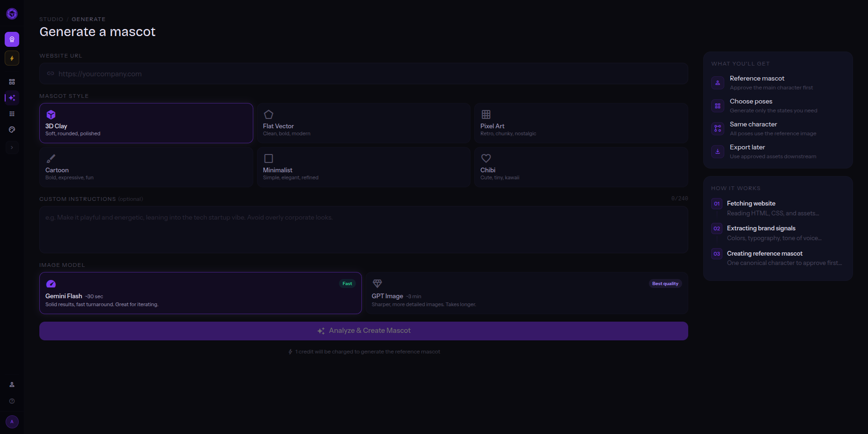Select the Chibi mascot style
Screen dimensions: 868x434
tap(581, 167)
